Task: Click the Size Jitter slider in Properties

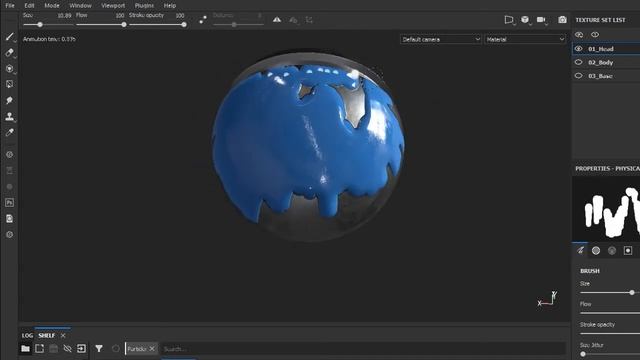Action: pyautogui.click(x=610, y=354)
